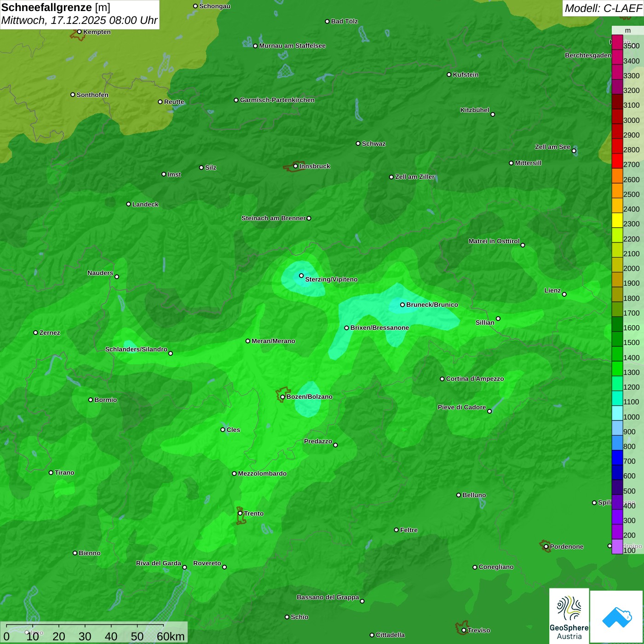Click the Lienz city marker dot
This screenshot has height=644, width=644.
pyautogui.click(x=564, y=294)
